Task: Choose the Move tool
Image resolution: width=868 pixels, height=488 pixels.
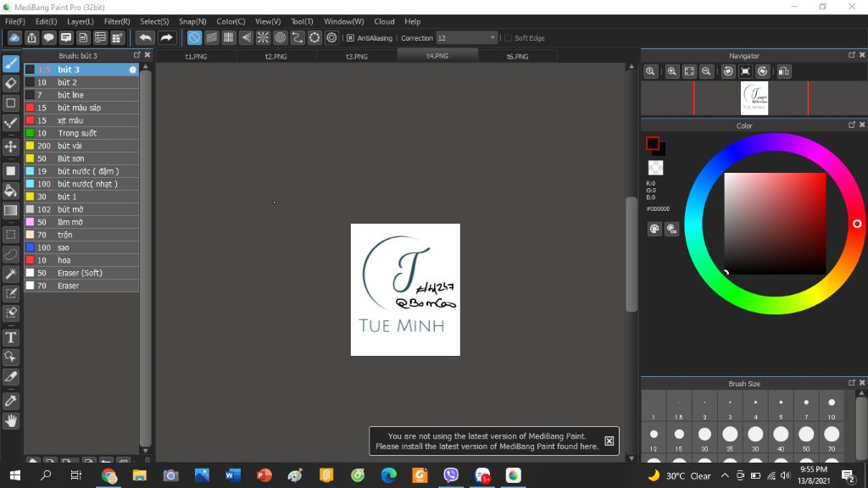Action: point(10,147)
